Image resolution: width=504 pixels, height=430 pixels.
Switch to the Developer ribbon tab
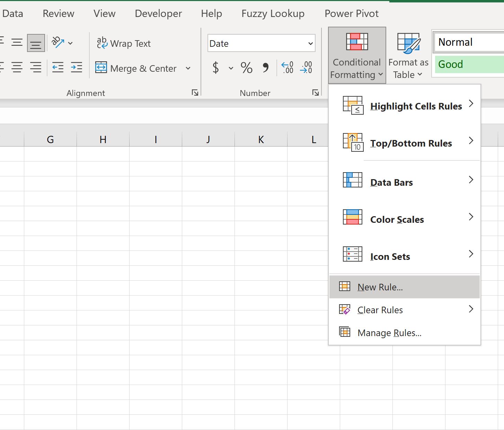[x=158, y=14]
